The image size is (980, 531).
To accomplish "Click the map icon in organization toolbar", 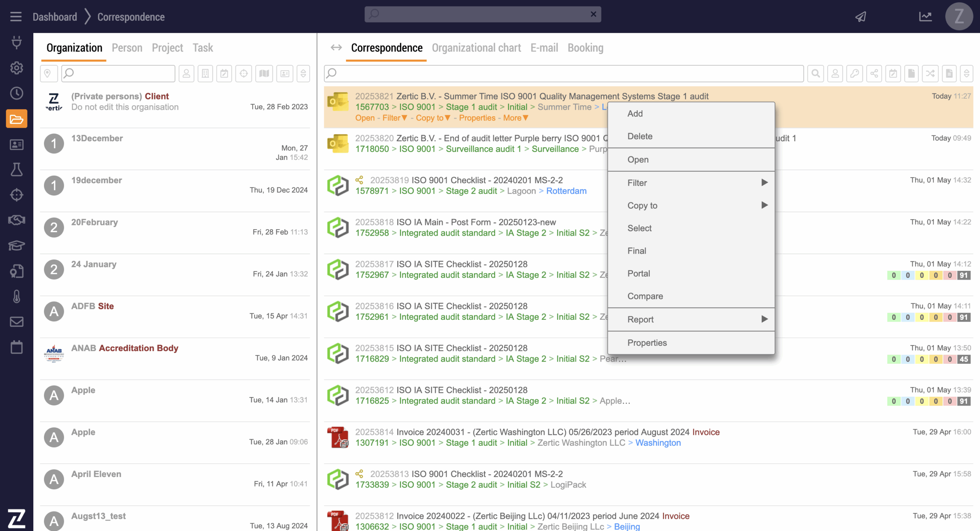I will pos(264,73).
